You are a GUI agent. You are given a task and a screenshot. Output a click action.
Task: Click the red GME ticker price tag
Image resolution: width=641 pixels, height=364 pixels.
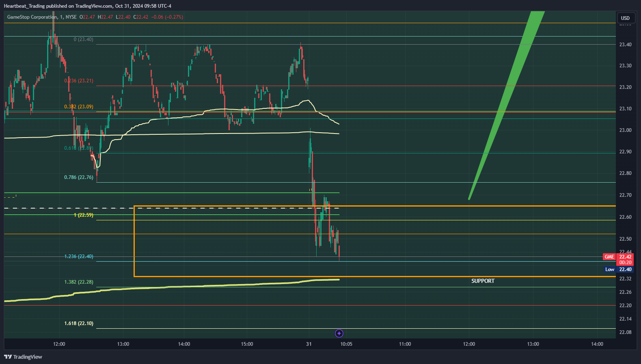[x=609, y=257]
